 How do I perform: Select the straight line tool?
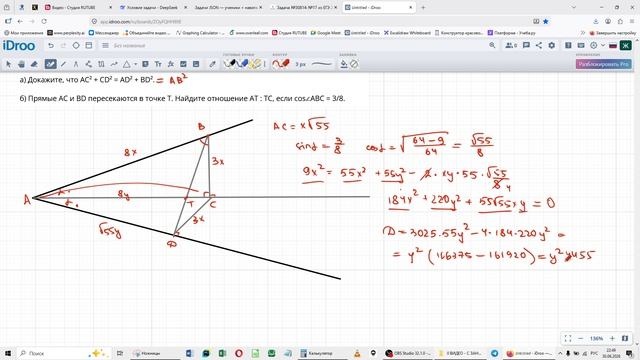click(x=63, y=64)
